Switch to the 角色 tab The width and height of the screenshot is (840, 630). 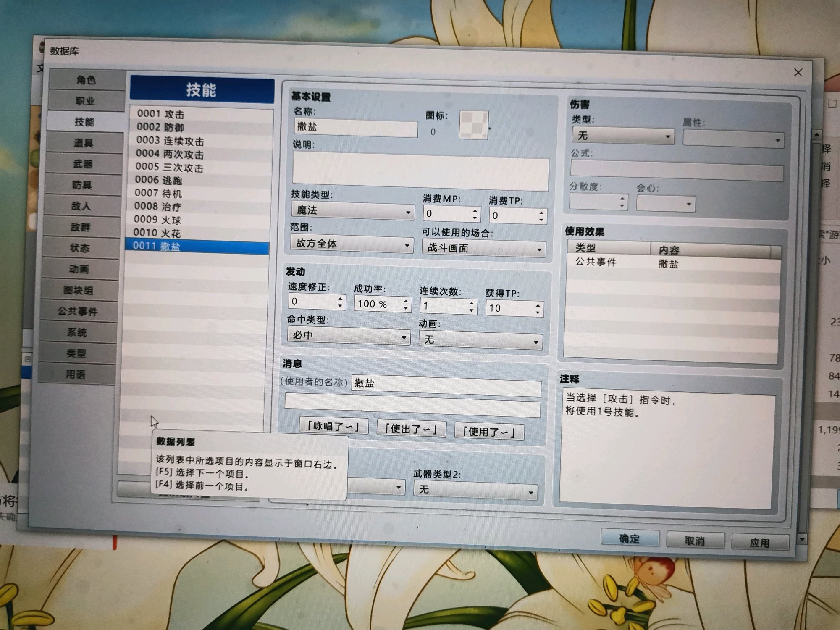tap(86, 80)
